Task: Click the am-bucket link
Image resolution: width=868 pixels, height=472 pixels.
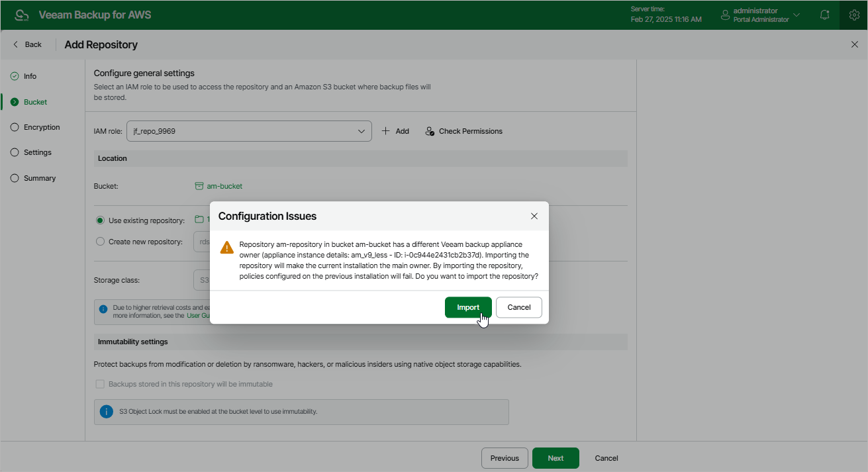Action: [x=224, y=186]
